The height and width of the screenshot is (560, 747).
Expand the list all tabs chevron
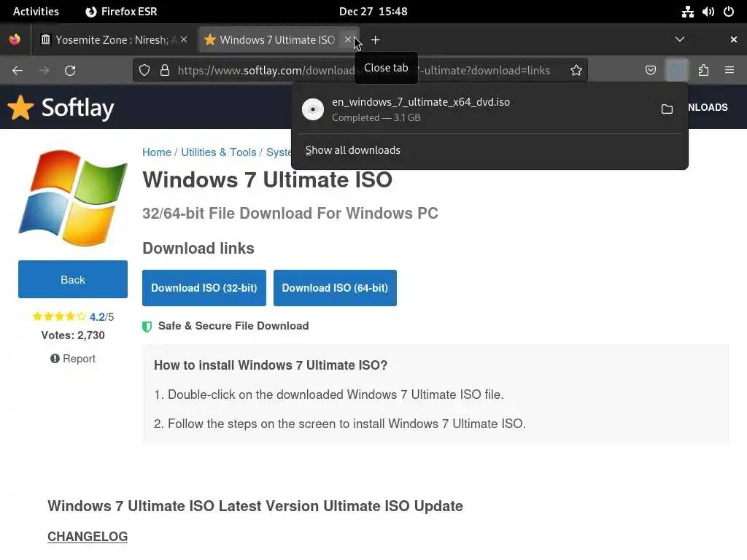[x=680, y=39]
